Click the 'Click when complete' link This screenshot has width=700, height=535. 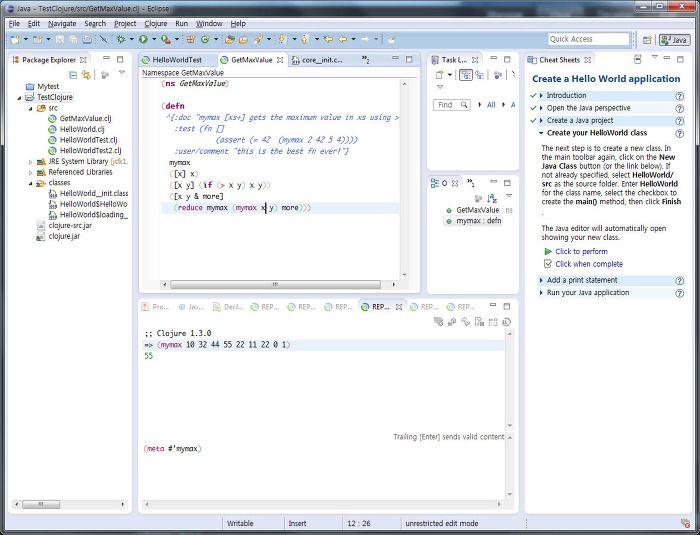[x=589, y=264]
